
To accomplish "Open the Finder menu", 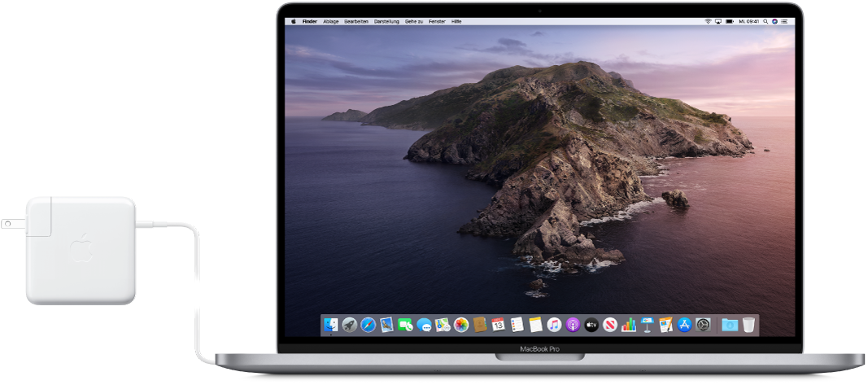I will click(x=309, y=21).
